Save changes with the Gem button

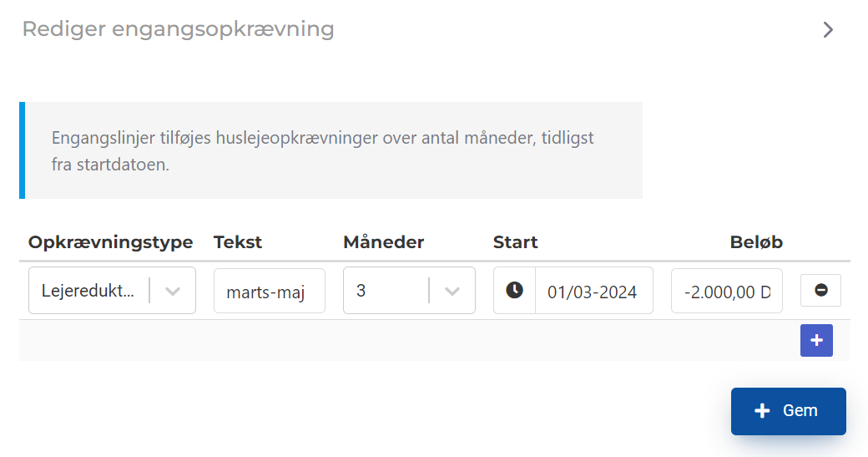pos(788,411)
